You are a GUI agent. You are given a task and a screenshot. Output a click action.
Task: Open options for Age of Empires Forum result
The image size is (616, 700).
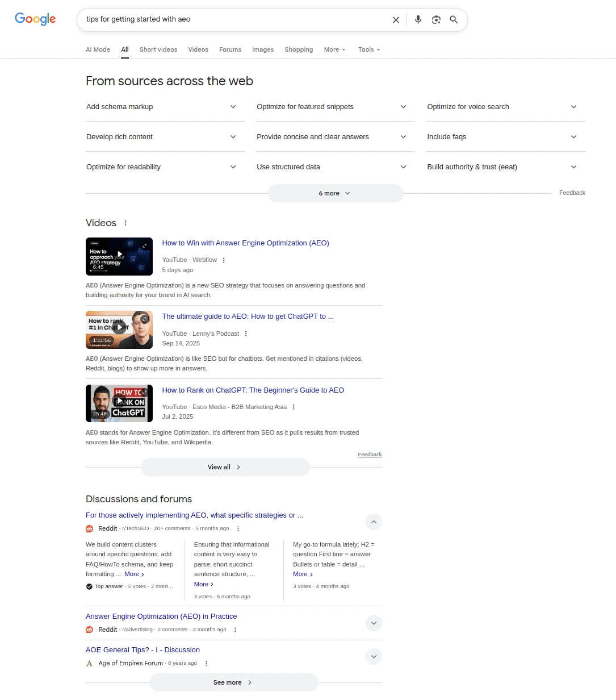click(x=206, y=663)
